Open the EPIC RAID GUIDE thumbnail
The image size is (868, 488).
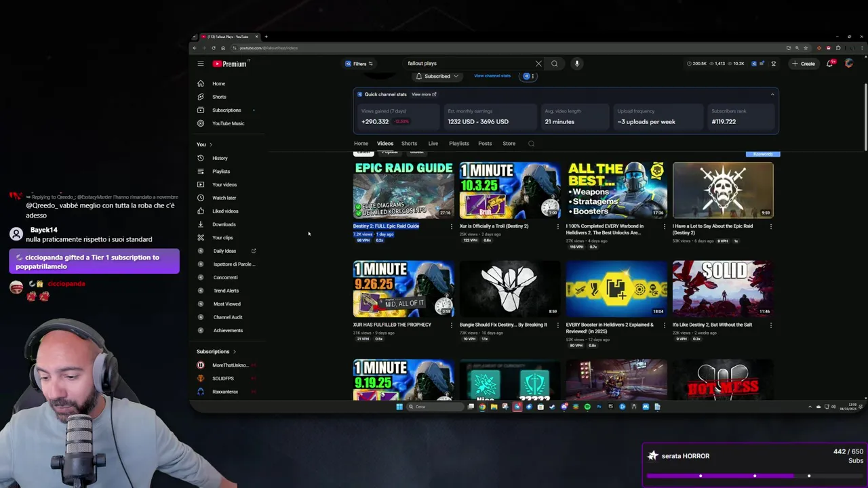coord(403,190)
